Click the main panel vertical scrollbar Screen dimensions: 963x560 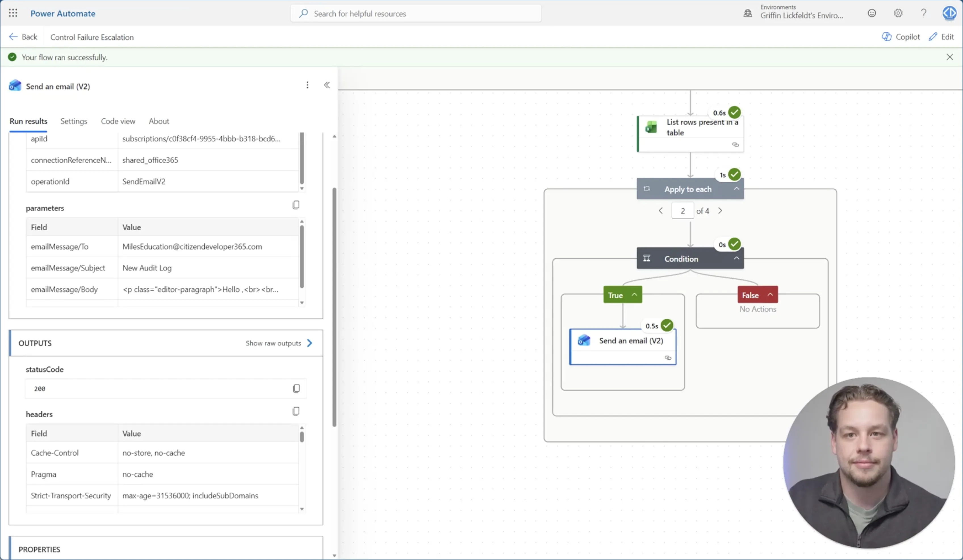coord(334,307)
